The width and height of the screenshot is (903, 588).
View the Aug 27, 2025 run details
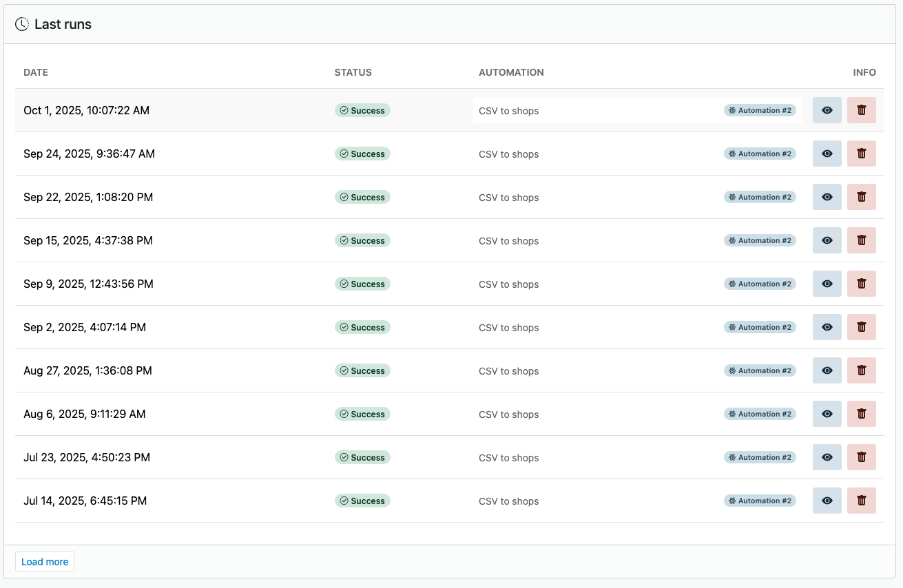click(x=827, y=370)
